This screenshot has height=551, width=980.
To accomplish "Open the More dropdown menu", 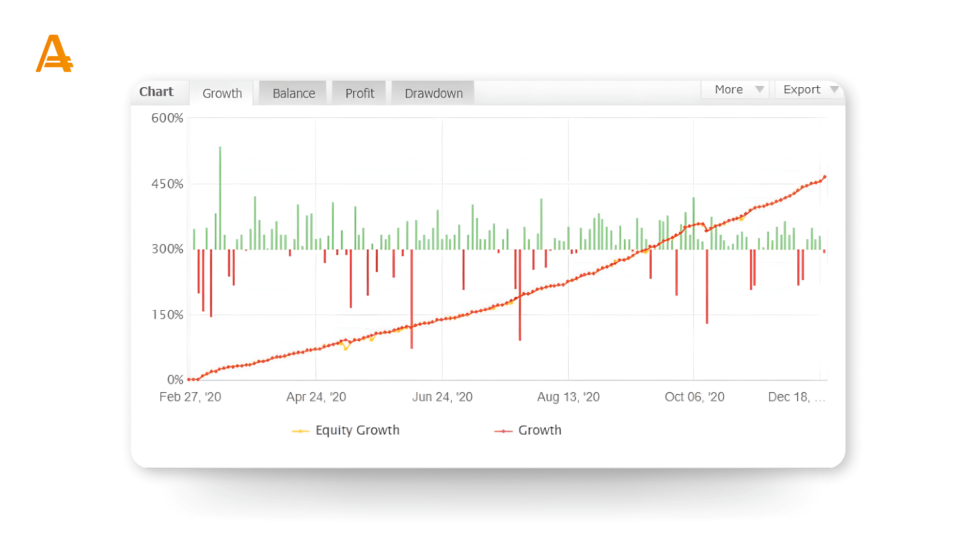I will click(x=729, y=89).
